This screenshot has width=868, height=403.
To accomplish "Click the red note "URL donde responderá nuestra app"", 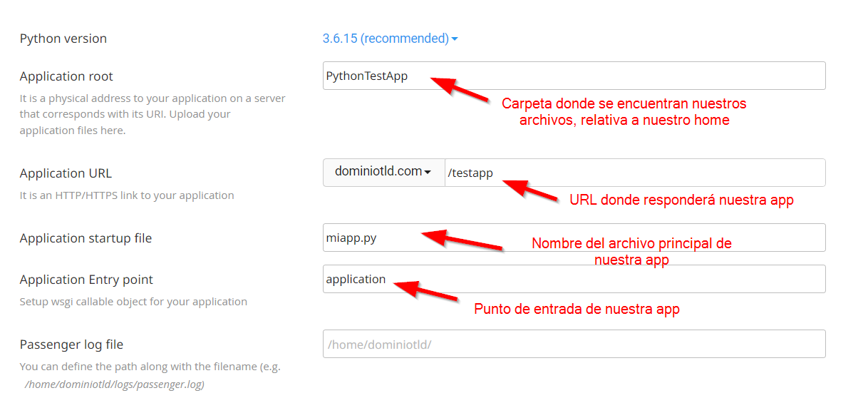I will pos(681,200).
